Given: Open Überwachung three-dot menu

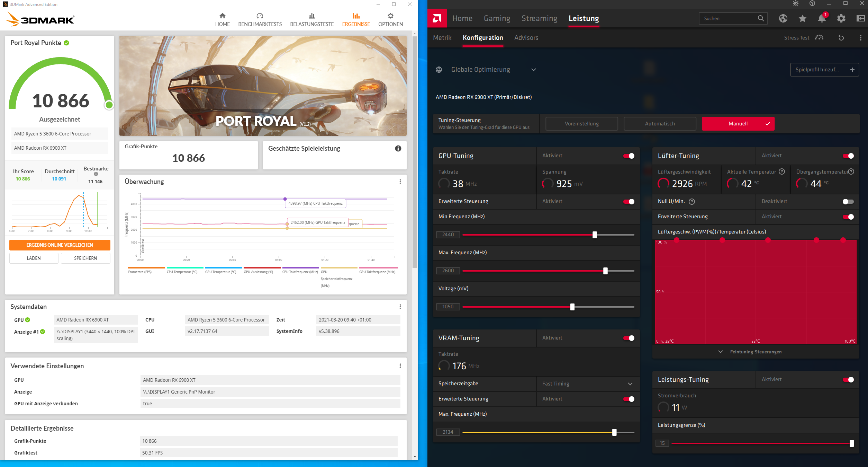Looking at the screenshot, I should (400, 182).
